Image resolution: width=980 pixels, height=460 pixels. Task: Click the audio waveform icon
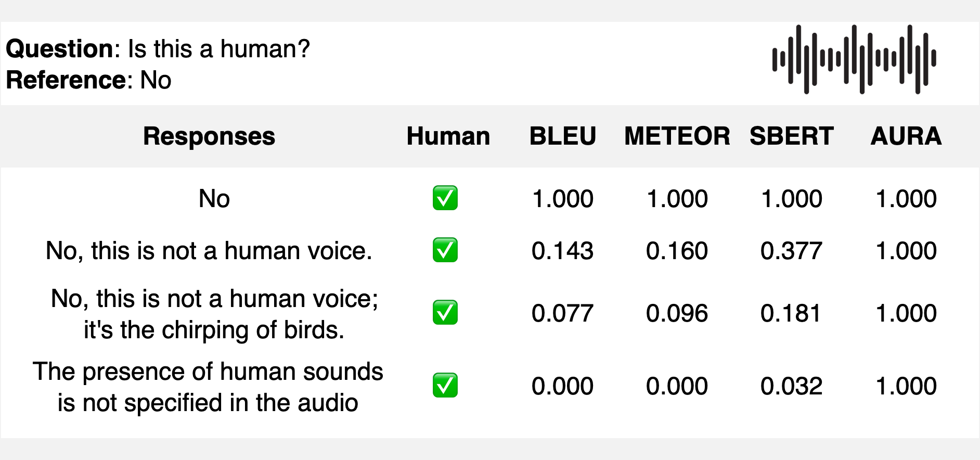click(854, 59)
